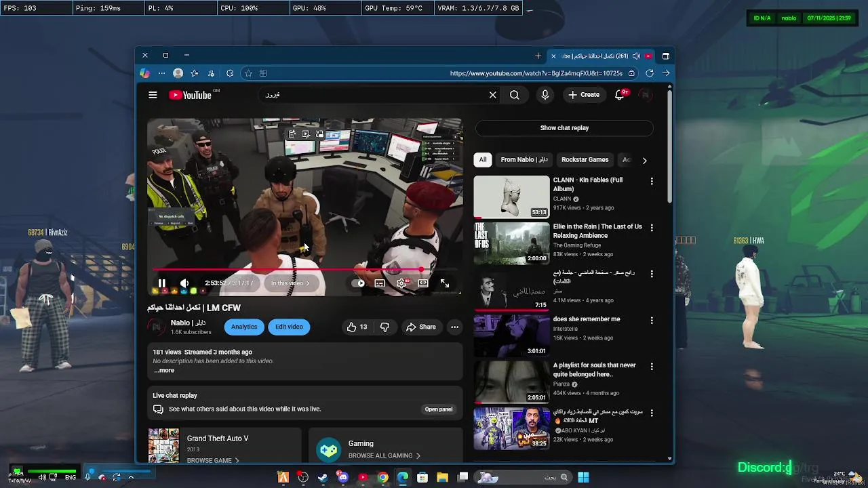Open a new browser tab with plus
The width and height of the screenshot is (868, 488).
538,56
